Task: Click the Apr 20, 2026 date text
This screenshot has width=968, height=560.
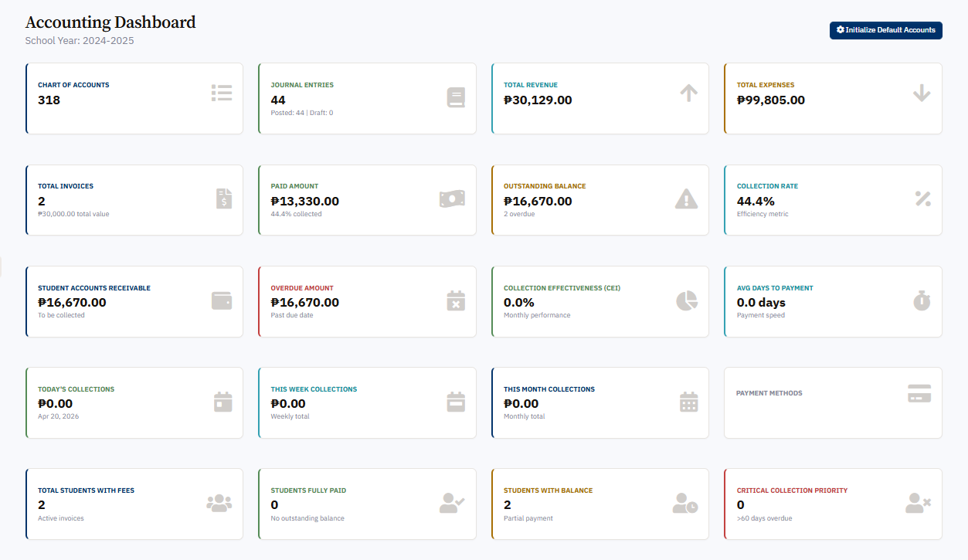Action: (58, 416)
